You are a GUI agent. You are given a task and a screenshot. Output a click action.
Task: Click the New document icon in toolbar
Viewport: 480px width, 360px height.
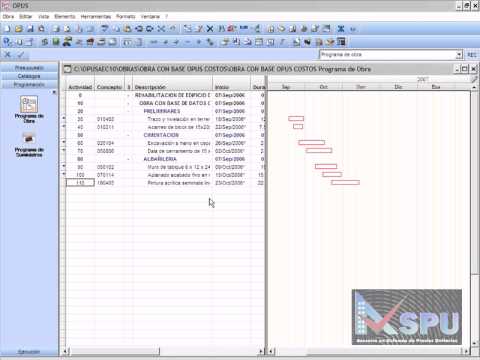7,29
